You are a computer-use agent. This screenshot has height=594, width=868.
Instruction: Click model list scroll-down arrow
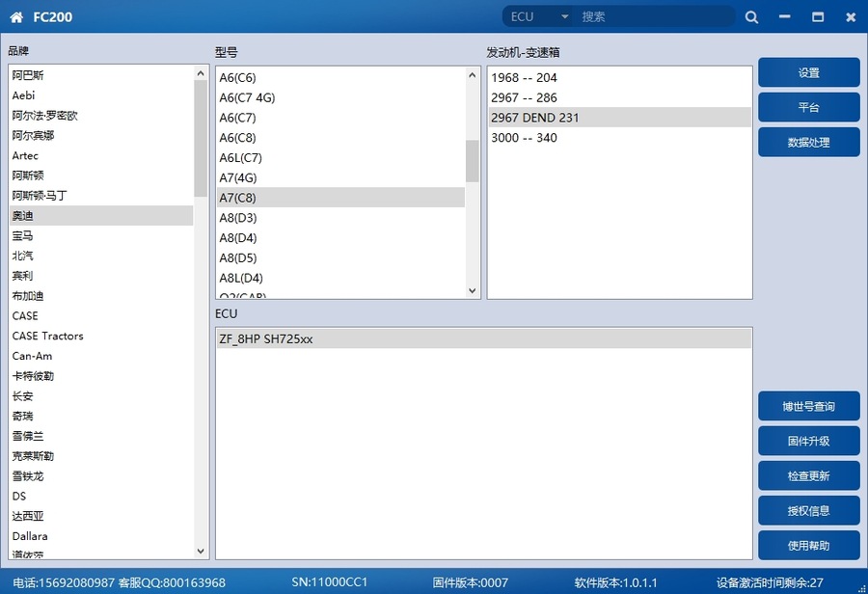[473, 290]
